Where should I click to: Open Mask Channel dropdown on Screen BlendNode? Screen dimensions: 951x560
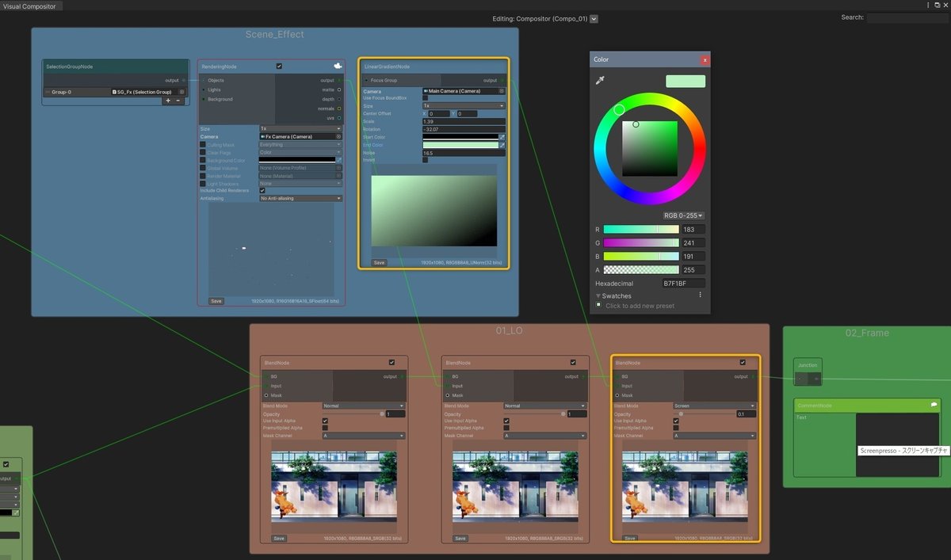pyautogui.click(x=715, y=436)
